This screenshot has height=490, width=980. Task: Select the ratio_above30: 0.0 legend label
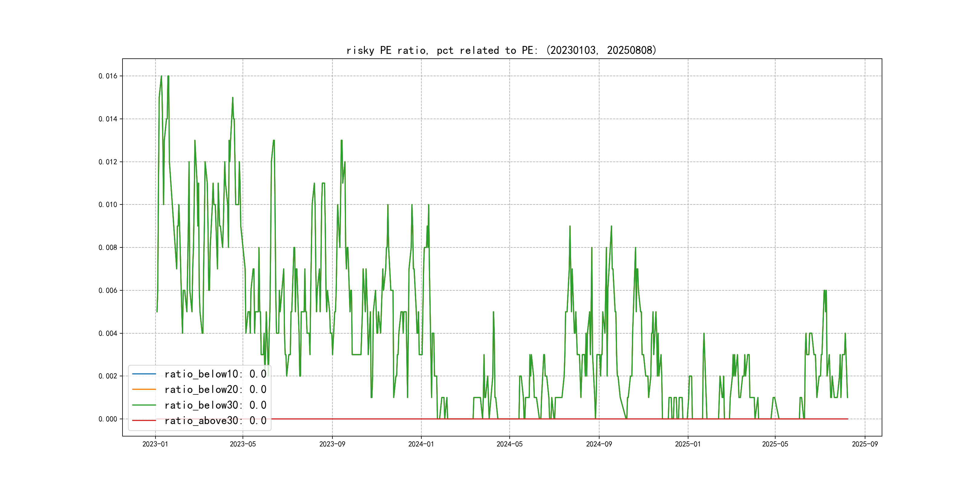coord(215,420)
